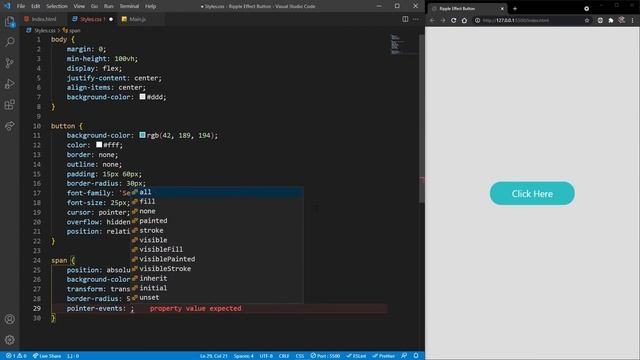640x360 pixels.
Task: Click the #fff color swatch
Action: (x=99, y=144)
